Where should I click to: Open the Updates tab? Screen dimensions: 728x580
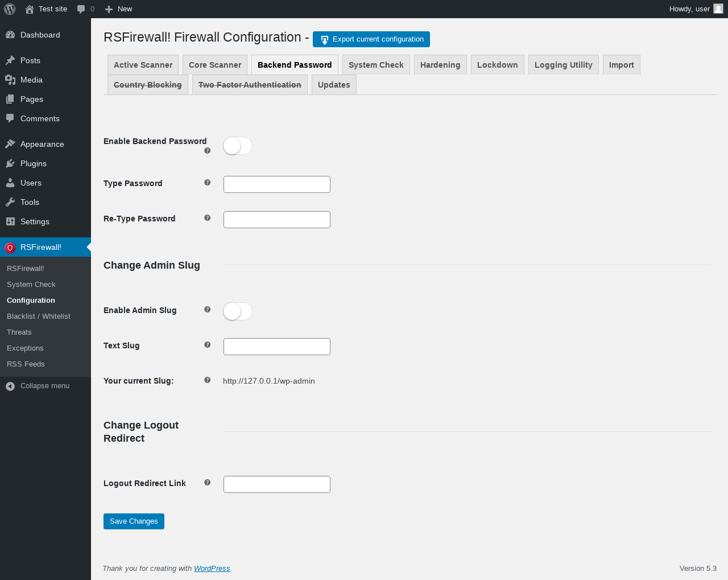click(334, 85)
